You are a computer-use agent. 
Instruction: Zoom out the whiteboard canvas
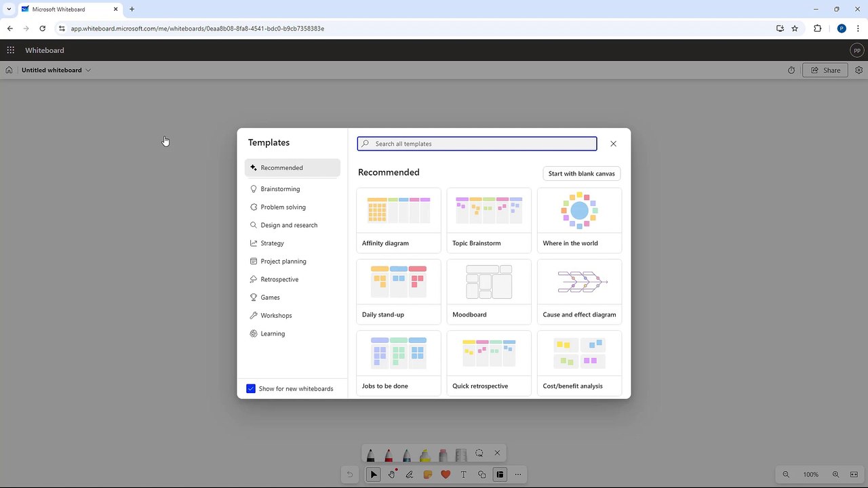click(786, 474)
